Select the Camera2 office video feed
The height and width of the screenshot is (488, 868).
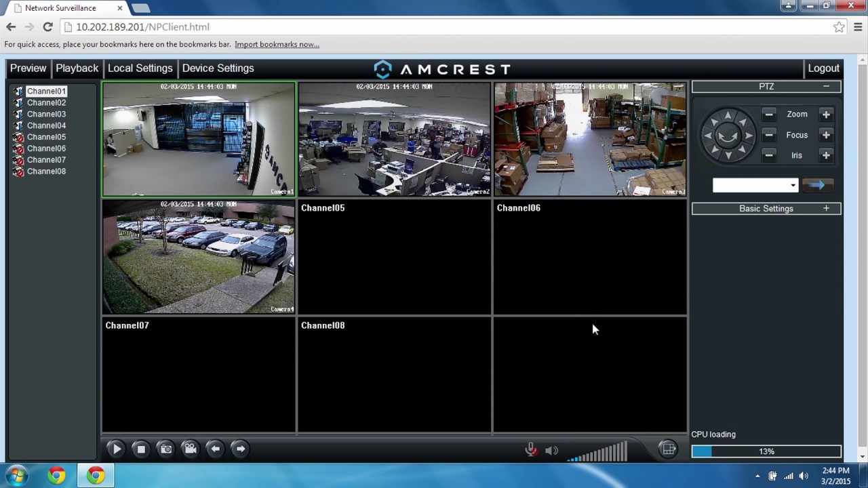click(394, 139)
